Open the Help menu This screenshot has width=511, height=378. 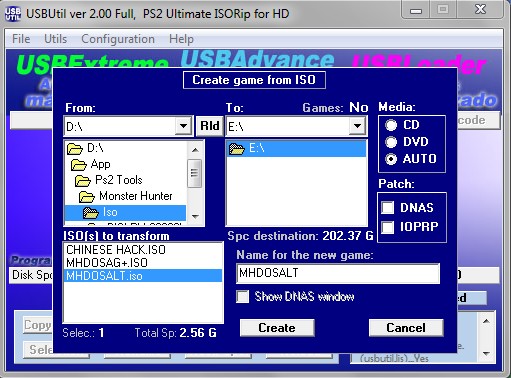tap(181, 39)
